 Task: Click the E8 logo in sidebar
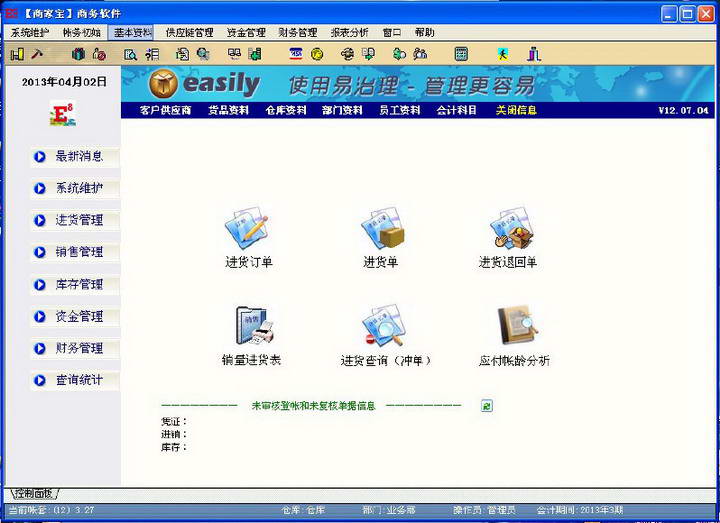(63, 113)
